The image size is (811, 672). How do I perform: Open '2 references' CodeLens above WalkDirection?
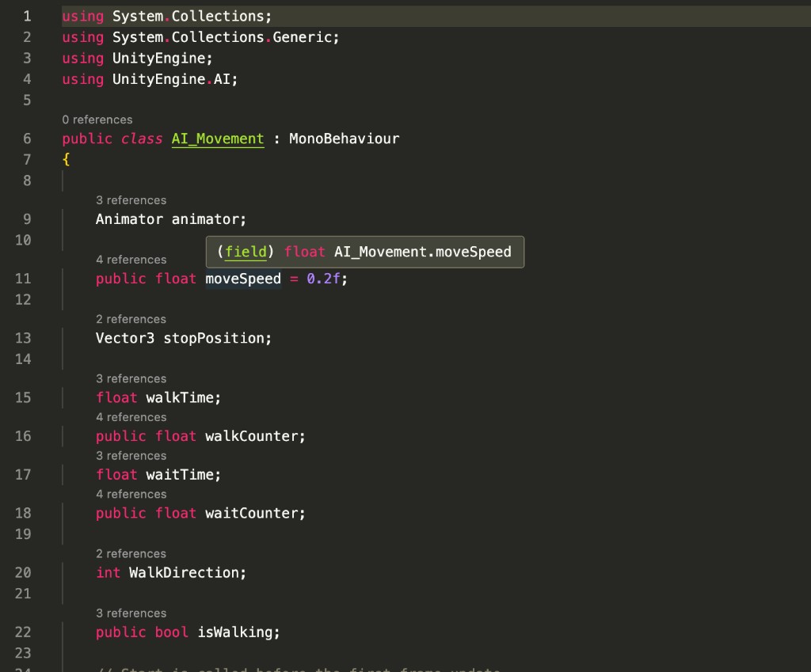(x=131, y=553)
